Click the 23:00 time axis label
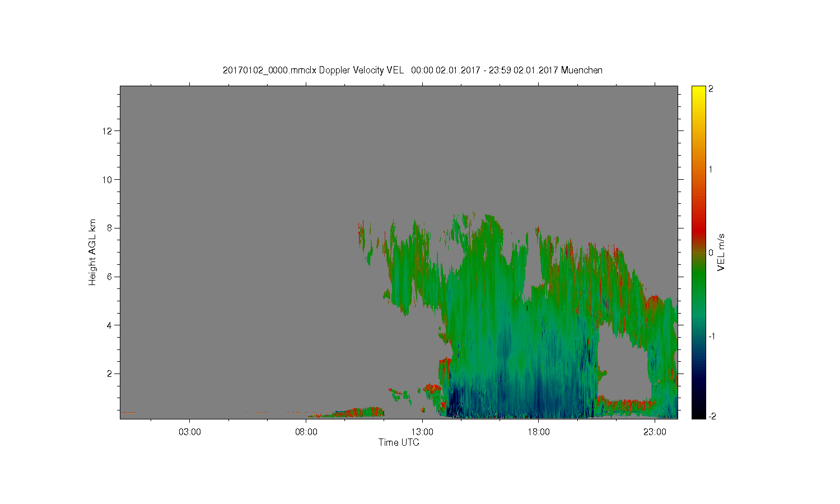The height and width of the screenshot is (504, 840). click(655, 432)
